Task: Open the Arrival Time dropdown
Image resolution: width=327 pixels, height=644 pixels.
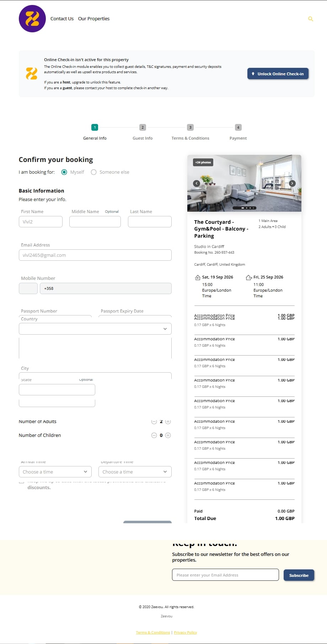Action: 55,472
